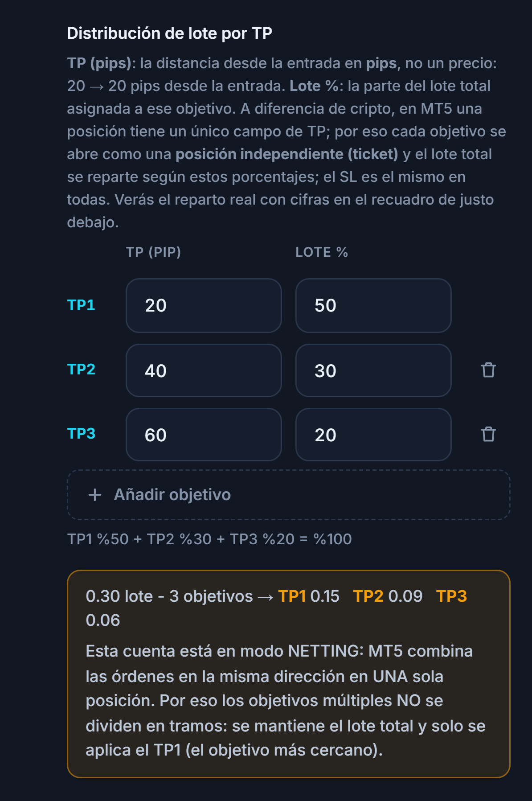532x801 pixels.
Task: Click the TP2 lote % field showing 30
Action: pos(373,370)
